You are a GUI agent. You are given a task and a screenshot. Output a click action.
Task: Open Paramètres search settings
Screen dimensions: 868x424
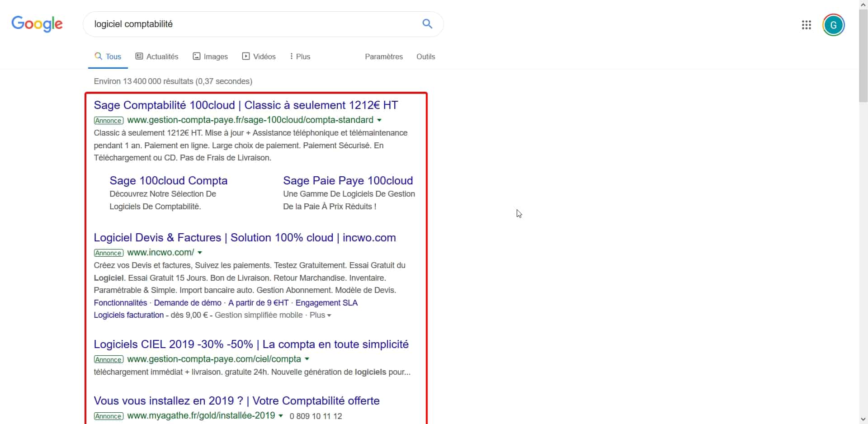(383, 57)
